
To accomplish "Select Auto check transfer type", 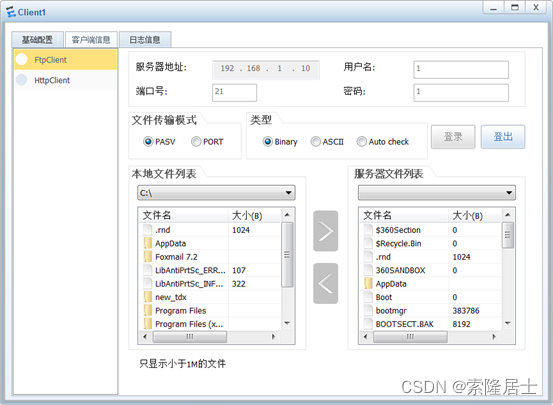I will [361, 141].
